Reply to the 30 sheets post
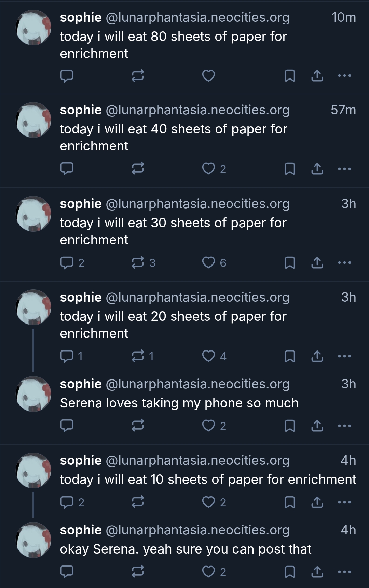This screenshot has width=369, height=588. pos(67,262)
